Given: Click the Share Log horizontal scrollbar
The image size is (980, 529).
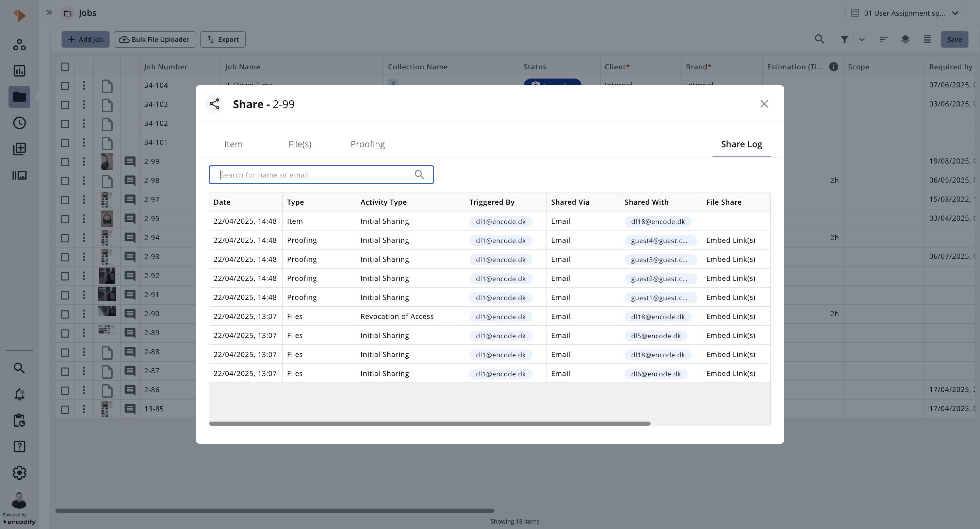Looking at the screenshot, I should click(429, 423).
